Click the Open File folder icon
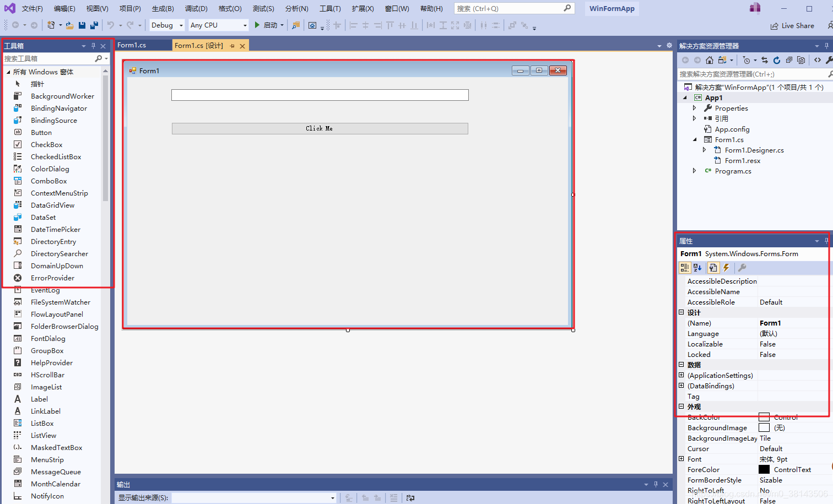This screenshot has height=504, width=833. click(69, 25)
